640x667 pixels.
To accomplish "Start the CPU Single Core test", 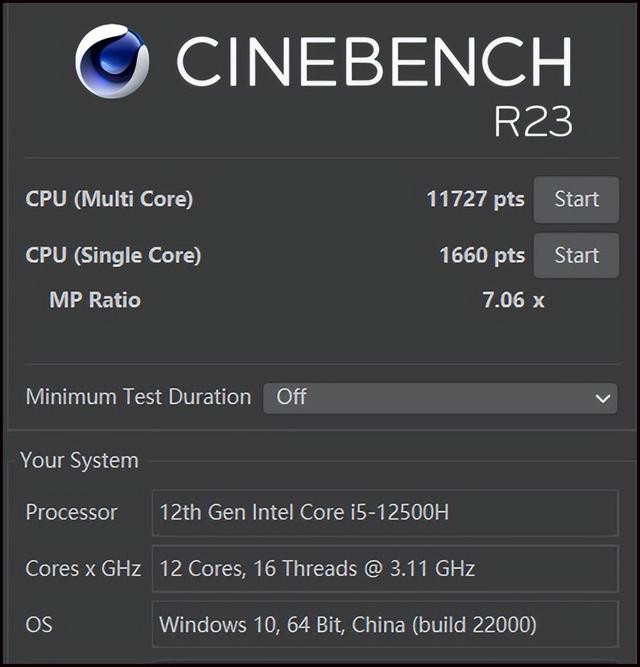I will coord(576,255).
